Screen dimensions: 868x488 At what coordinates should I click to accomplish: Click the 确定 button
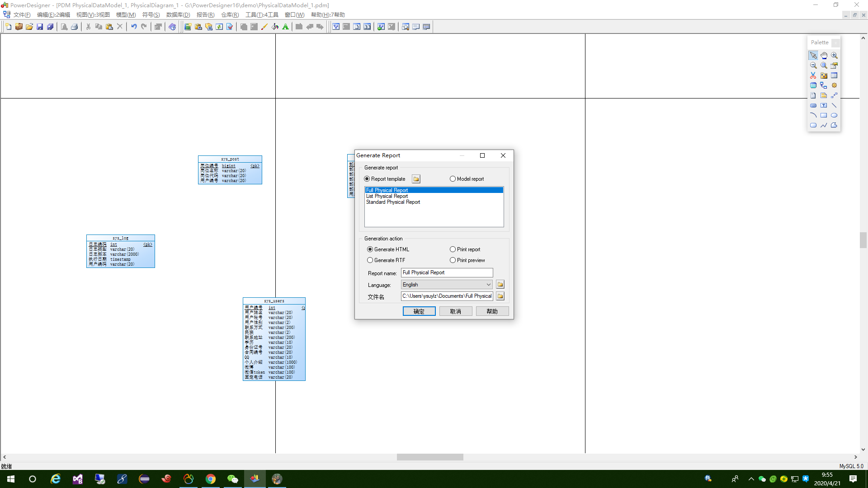pos(419,311)
